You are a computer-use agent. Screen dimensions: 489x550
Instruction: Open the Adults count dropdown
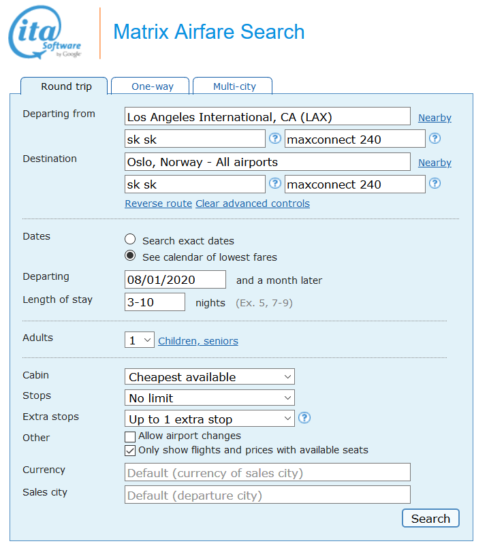click(140, 340)
